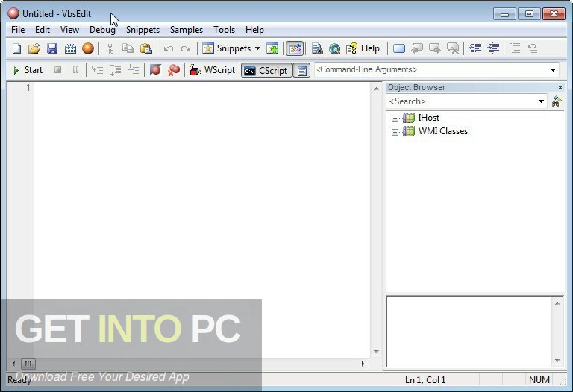This screenshot has width=573, height=392.
Task: Click the add snippet icon with green plus
Action: pyautogui.click(x=272, y=48)
